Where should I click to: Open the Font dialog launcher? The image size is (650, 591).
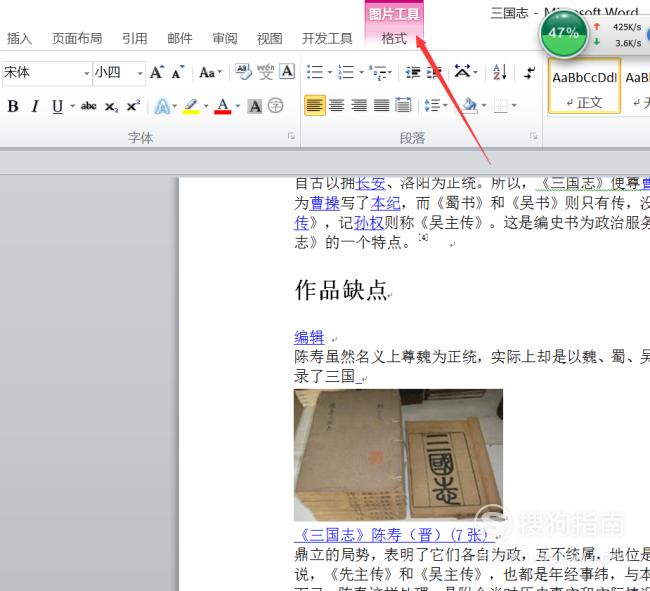291,136
